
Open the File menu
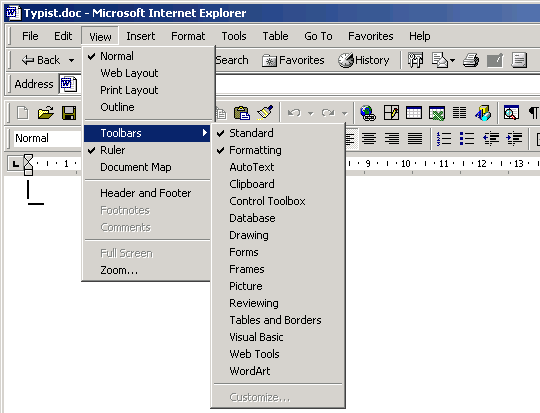coord(30,36)
